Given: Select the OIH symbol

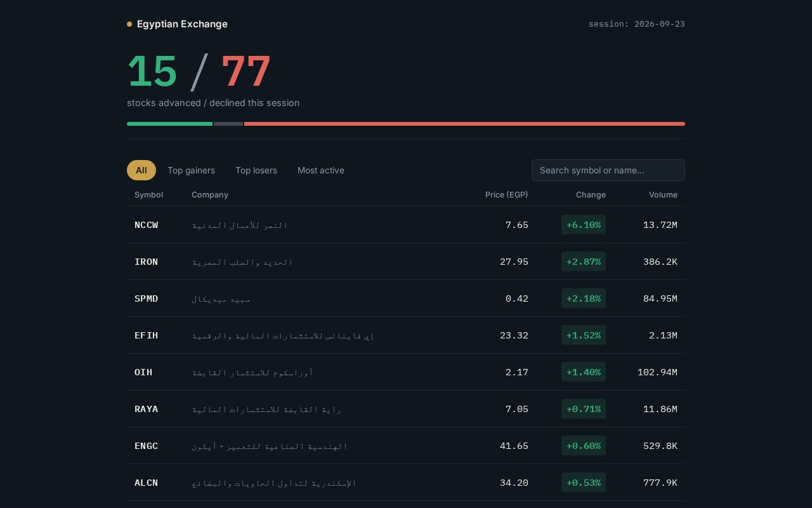Looking at the screenshot, I should [143, 372].
